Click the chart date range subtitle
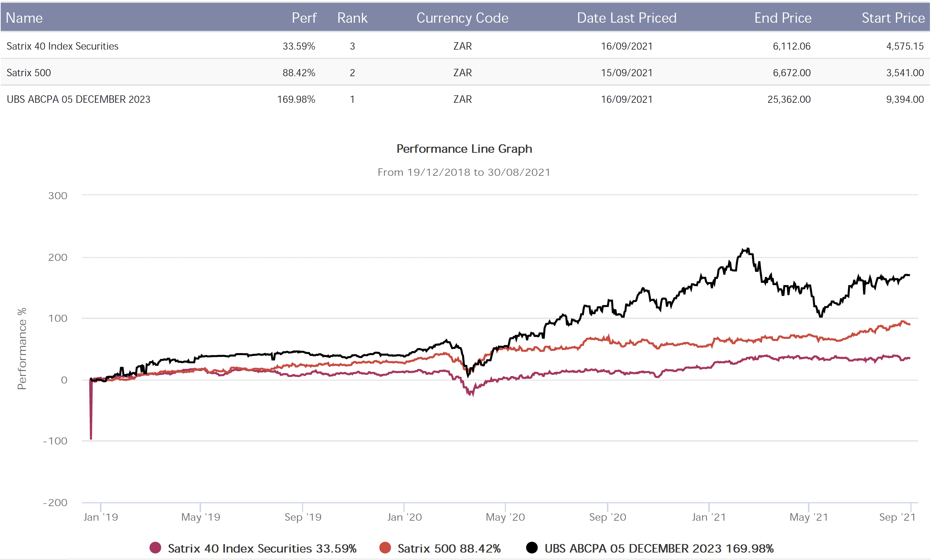Screen dimensions: 931x560 [464, 172]
